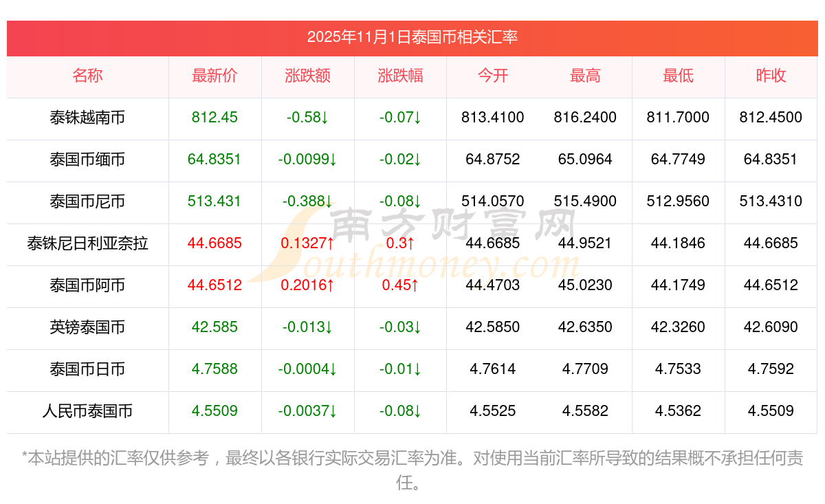
Task: Click opening value 813.4100
Action: click(493, 118)
